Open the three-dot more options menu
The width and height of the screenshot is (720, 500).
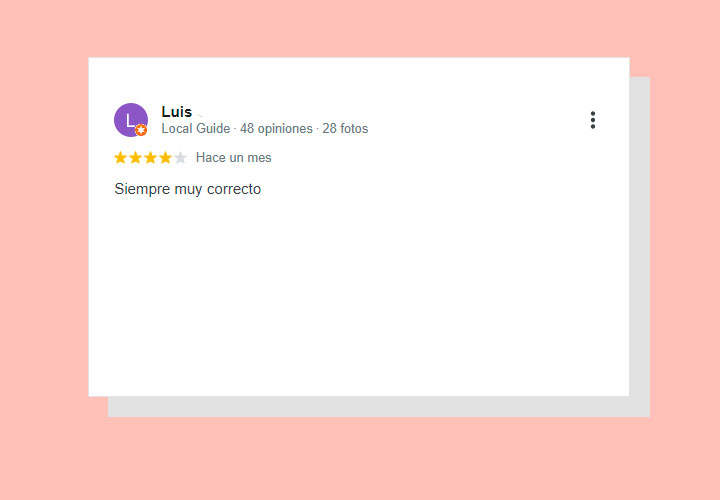coord(593,120)
